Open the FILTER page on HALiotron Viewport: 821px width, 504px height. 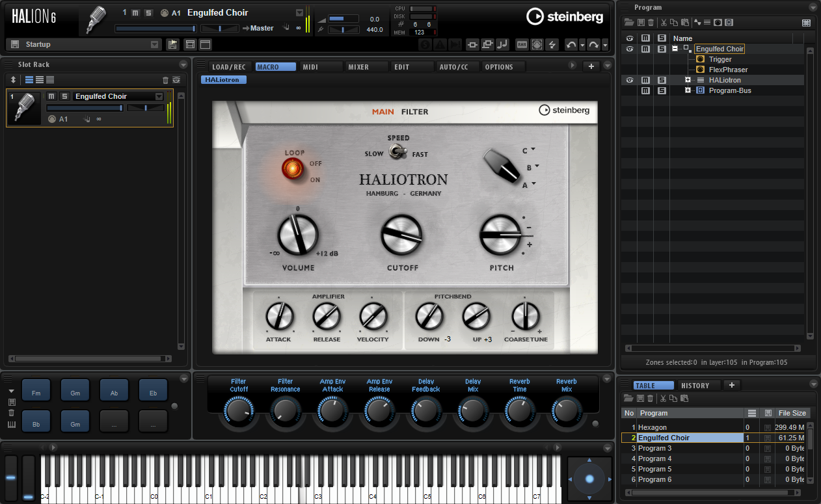[x=415, y=112]
